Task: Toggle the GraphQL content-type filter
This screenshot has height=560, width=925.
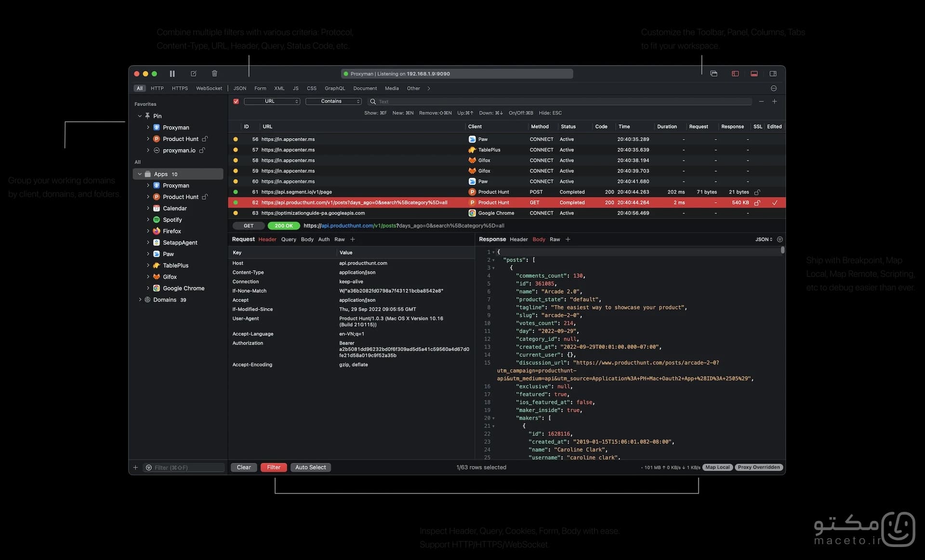Action: [x=335, y=88]
